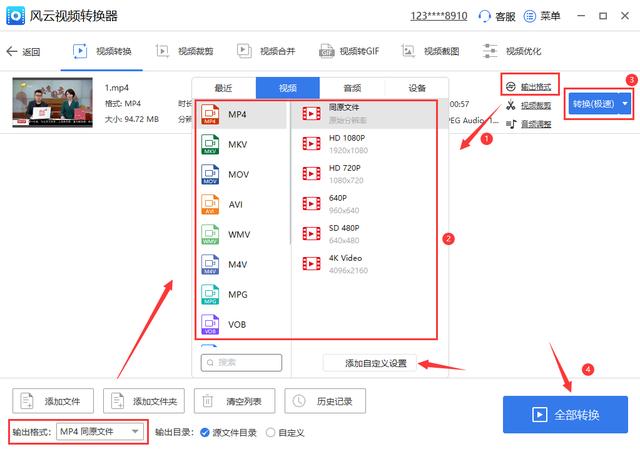640x449 pixels.
Task: Open the video crop scissors icon
Action: (511, 106)
